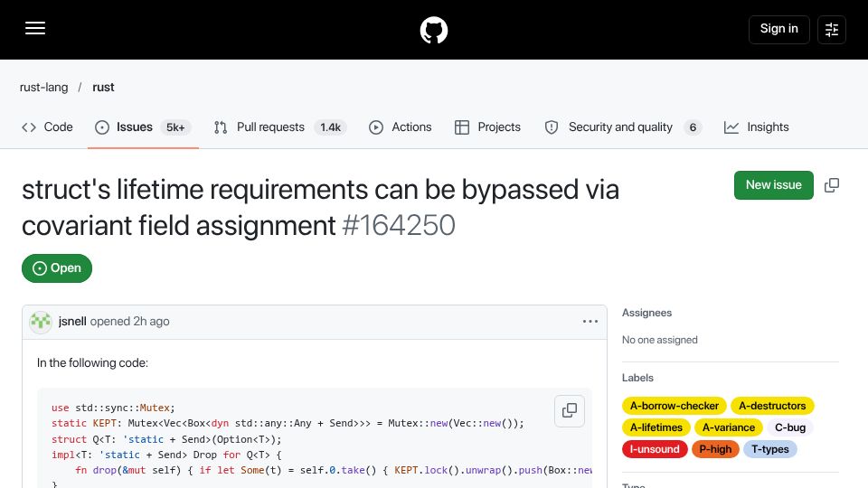868x488 pixels.
Task: Open the rust-lang organization link
Action: (x=43, y=88)
